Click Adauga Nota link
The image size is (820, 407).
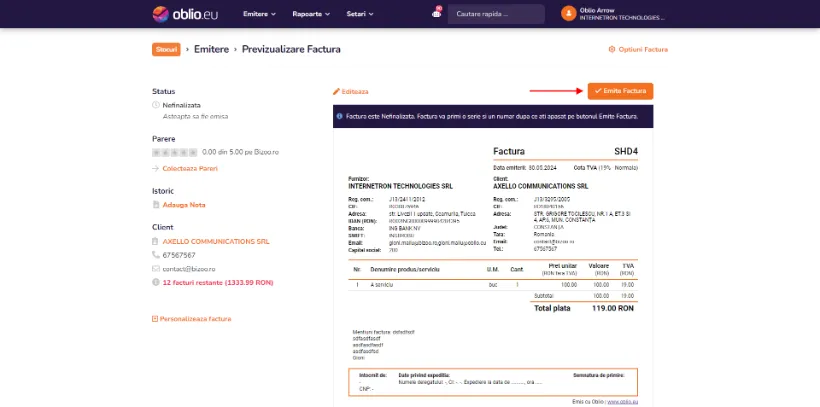point(184,205)
